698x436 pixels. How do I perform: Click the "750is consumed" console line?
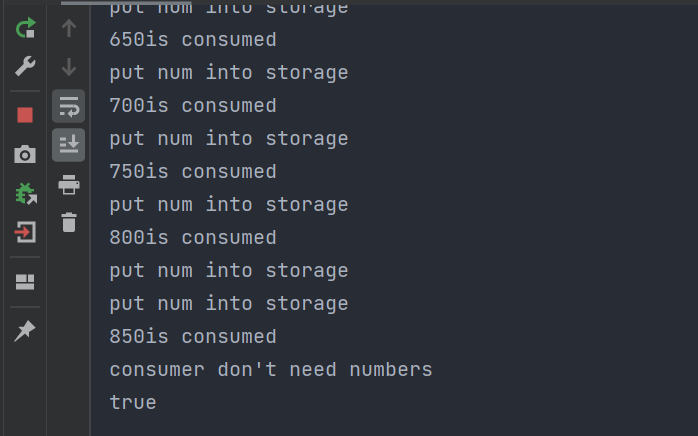[x=193, y=172]
